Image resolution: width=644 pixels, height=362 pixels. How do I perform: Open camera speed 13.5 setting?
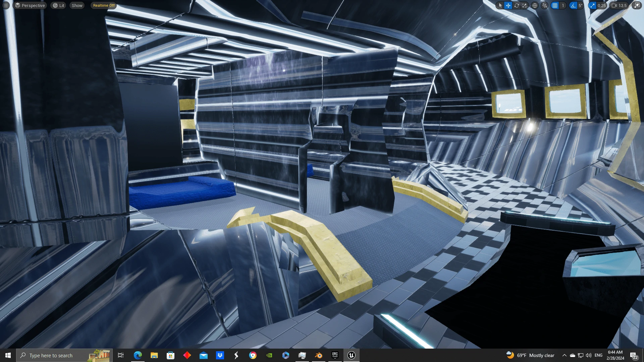619,5
